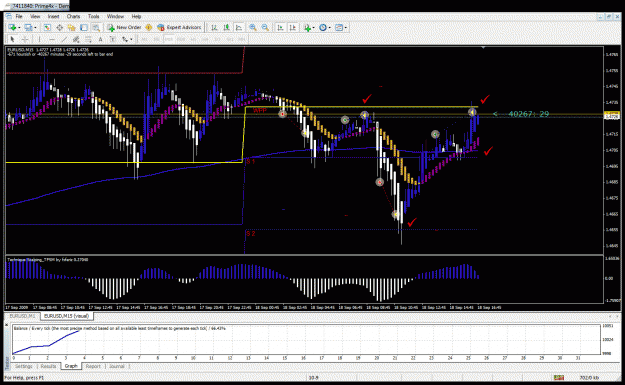Open the tester Settings tab
625x385 pixels.
pos(24,366)
